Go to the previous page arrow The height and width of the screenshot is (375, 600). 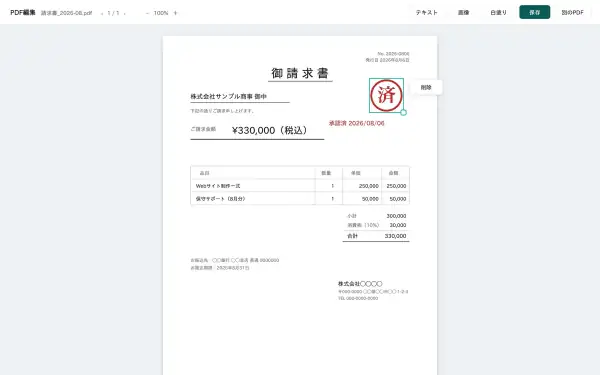click(102, 13)
